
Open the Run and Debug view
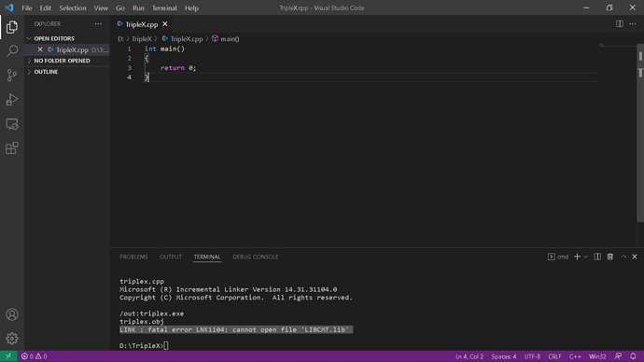[12, 100]
